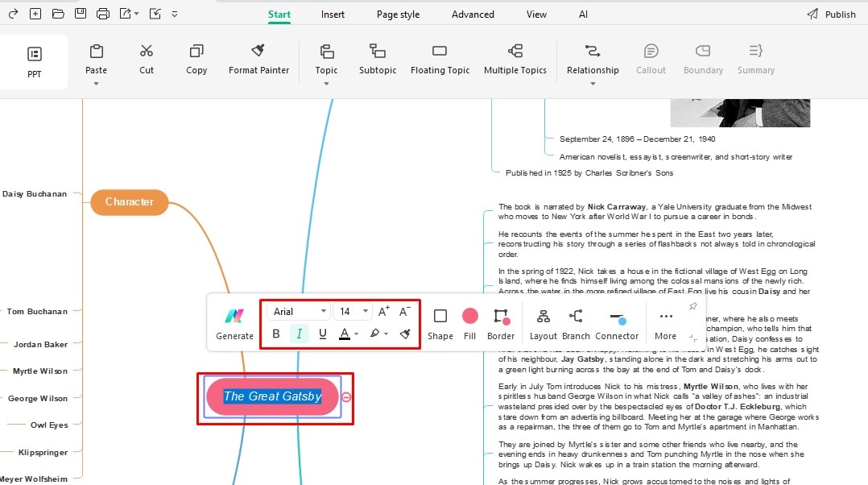Open the font size 14 dropdown
Screen dimensions: 868x485
353,312
